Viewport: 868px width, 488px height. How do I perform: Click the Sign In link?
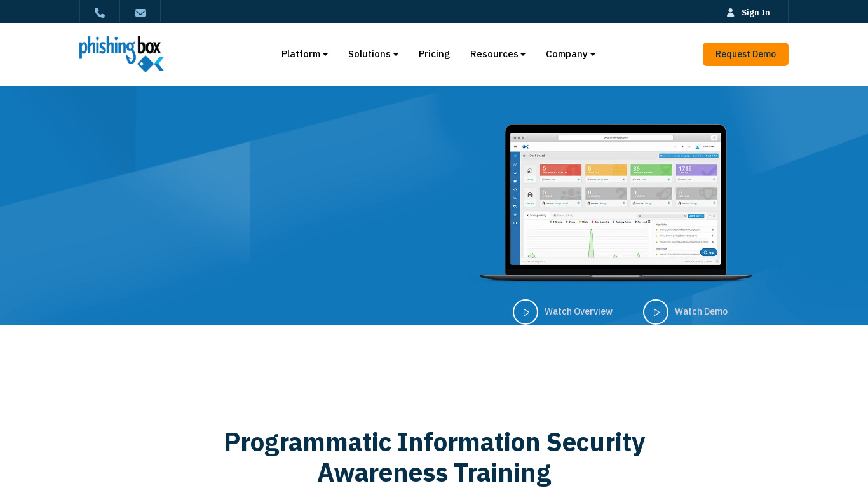748,12
